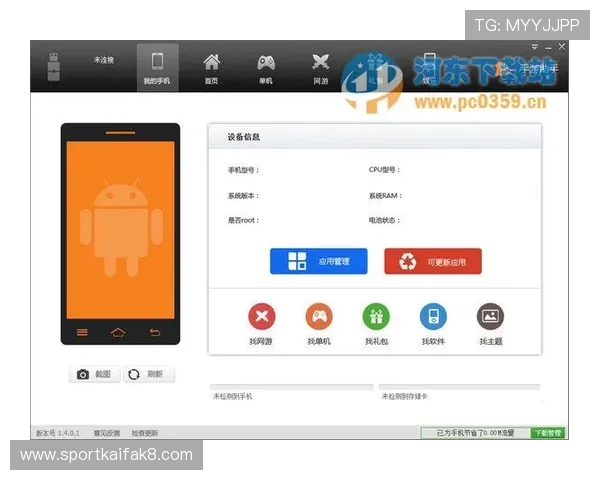Click the USB connection icon
The image size is (600, 480).
54,67
